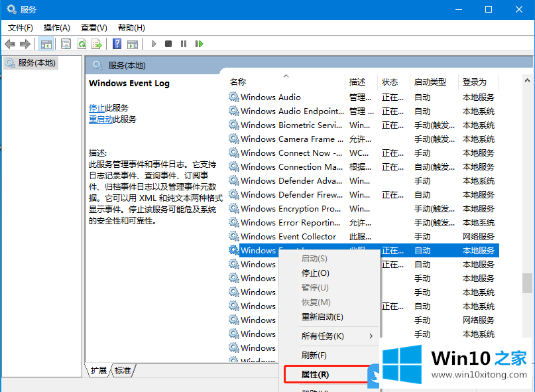Click 自动(触发... in Connection Ma... row
Screen dimensions: 535x392
point(434,167)
